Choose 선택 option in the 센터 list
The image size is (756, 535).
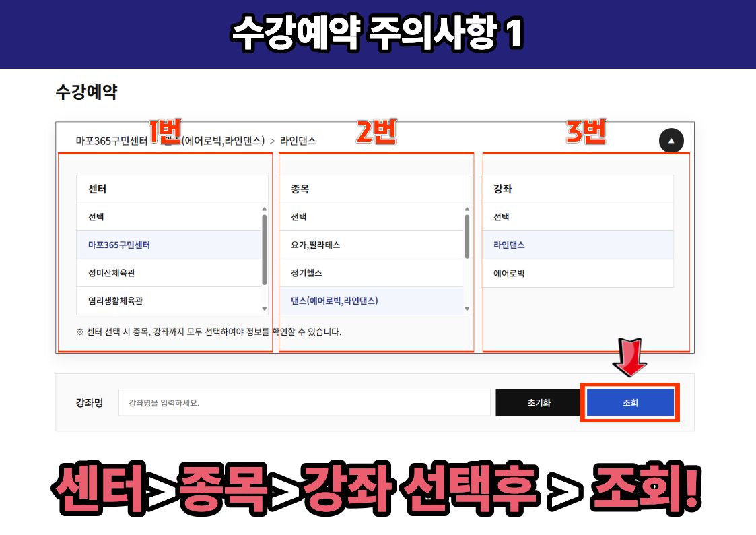[168, 217]
